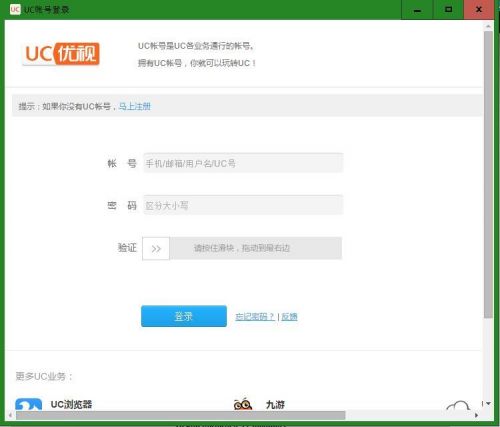
Task: Click the blue 登录 login button
Action: [x=184, y=316]
